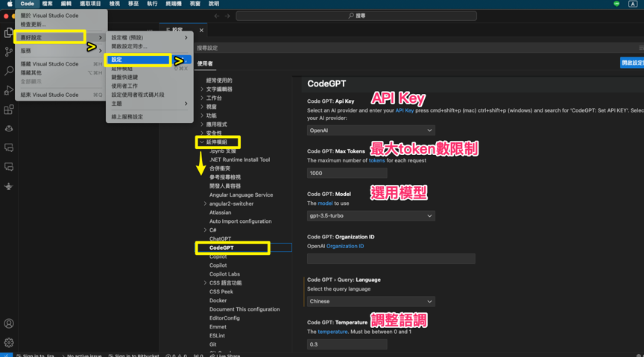Focus the Temperature field showing 0.3
This screenshot has width=644, height=357.
(x=347, y=344)
